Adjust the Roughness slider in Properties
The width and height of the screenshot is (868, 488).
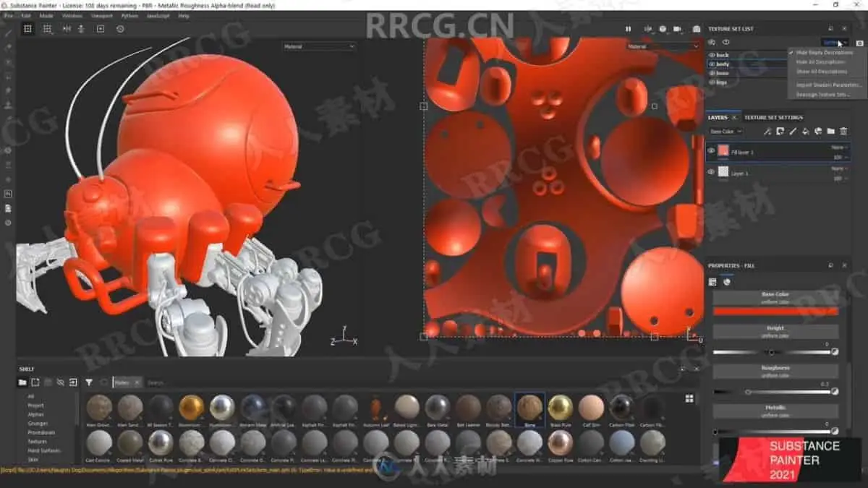(773, 392)
